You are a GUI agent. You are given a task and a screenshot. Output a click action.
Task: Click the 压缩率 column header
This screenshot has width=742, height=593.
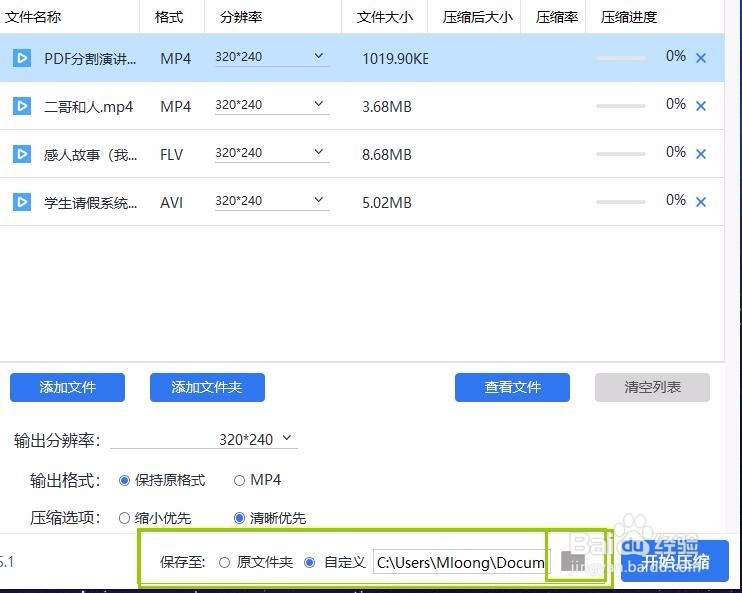(x=556, y=17)
